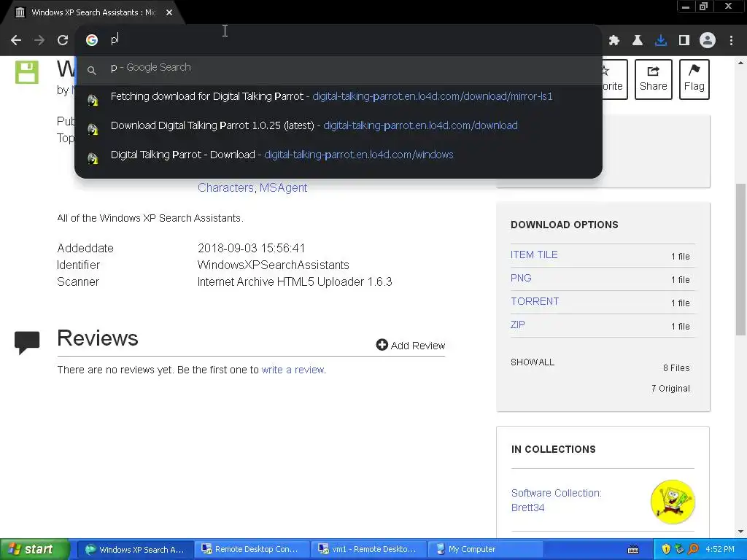Click the page vertical scrollbar thumb
747x560 pixels.
[741, 259]
